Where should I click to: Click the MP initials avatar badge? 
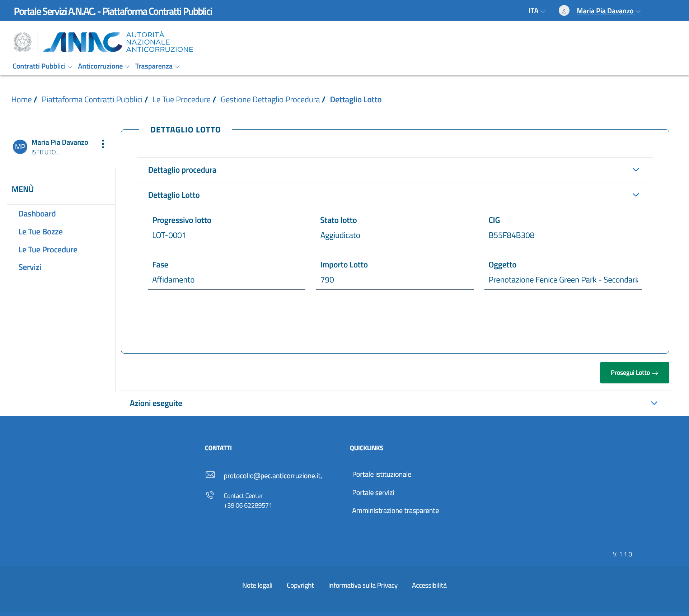(x=20, y=147)
